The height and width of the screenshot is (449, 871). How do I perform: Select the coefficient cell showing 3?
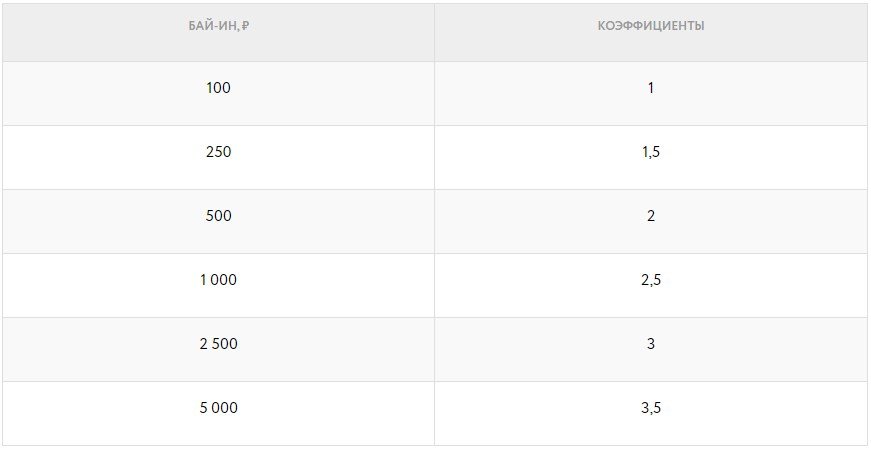tap(650, 344)
